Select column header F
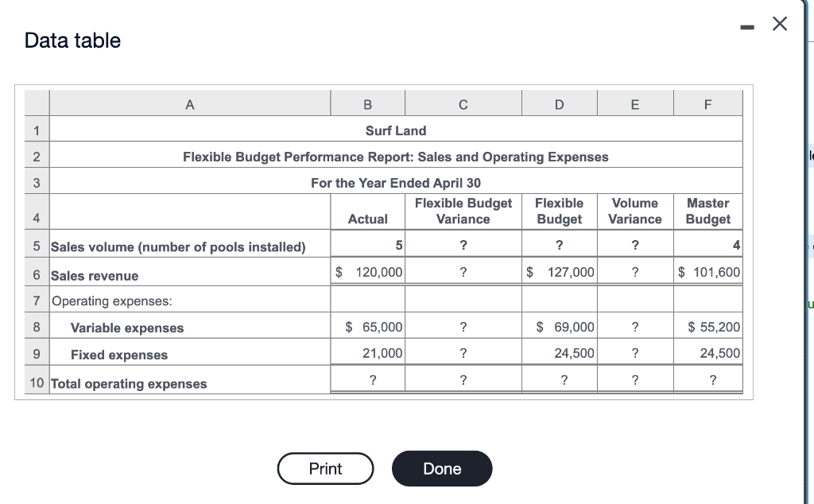Screen dimensions: 814x504 coord(707,103)
